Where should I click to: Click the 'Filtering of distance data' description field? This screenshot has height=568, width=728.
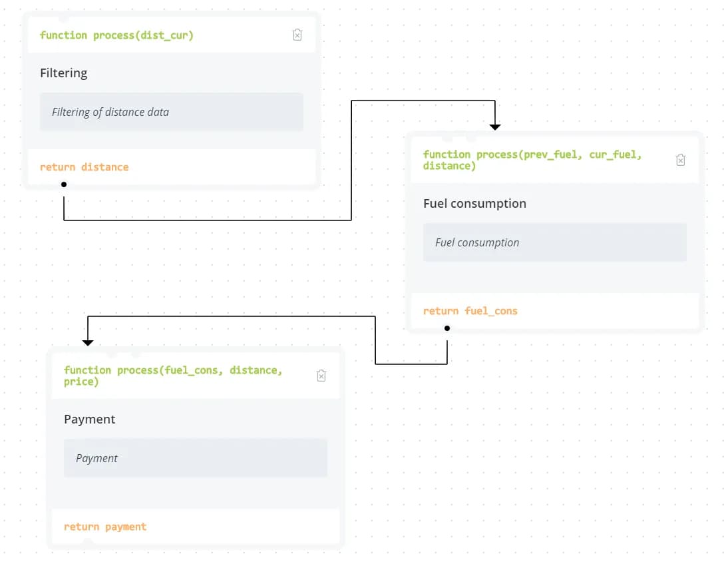coord(171,112)
